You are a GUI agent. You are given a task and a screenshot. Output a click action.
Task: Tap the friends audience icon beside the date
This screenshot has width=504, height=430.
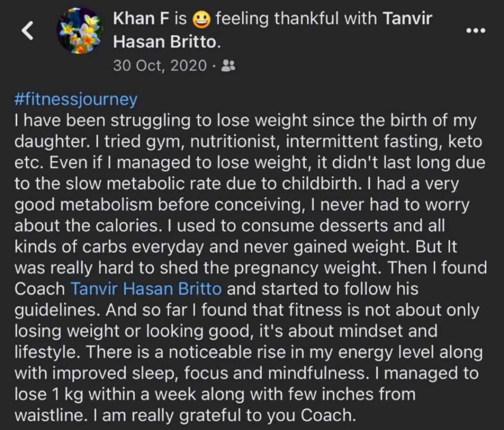(228, 65)
